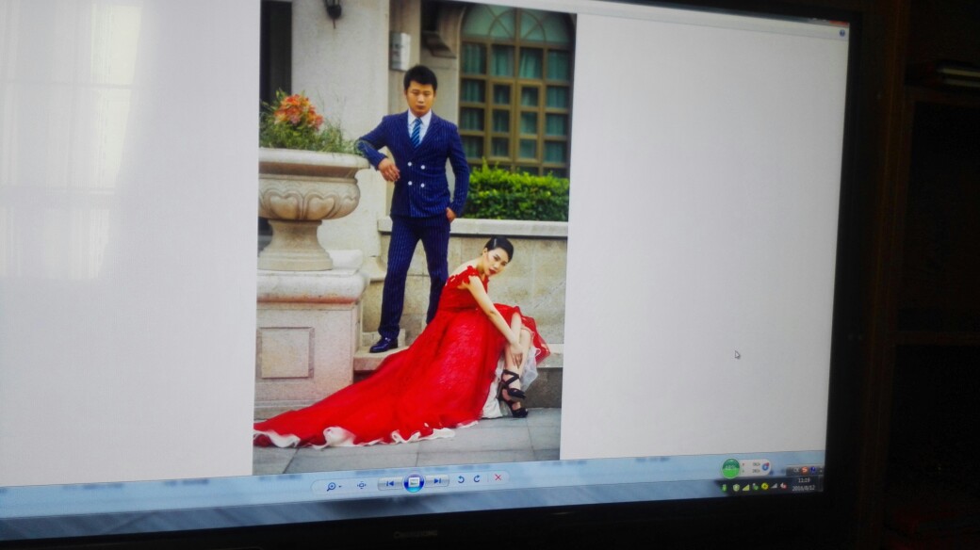Screen dimensions: 980x550
Task: Open the system clock showing 12:19
Action: (804, 484)
